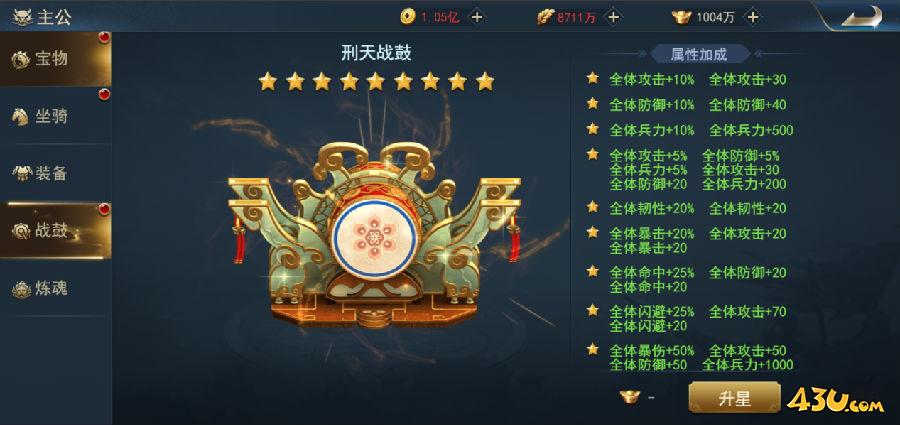Click the first star of the drum rating

[x=267, y=81]
